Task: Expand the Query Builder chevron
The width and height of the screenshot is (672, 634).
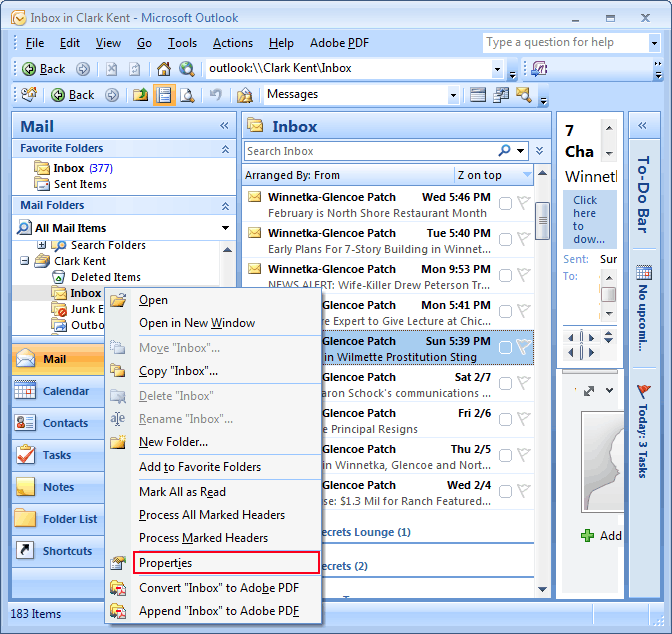Action: tap(539, 150)
